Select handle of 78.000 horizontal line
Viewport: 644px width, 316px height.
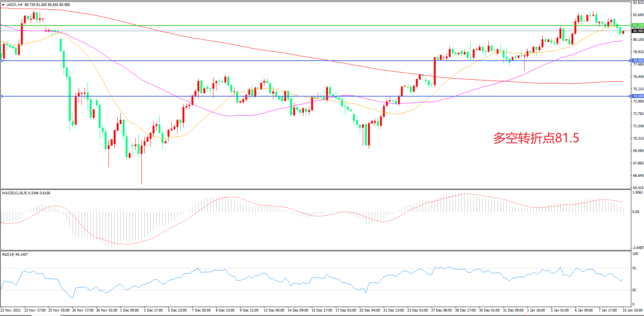pos(2,60)
